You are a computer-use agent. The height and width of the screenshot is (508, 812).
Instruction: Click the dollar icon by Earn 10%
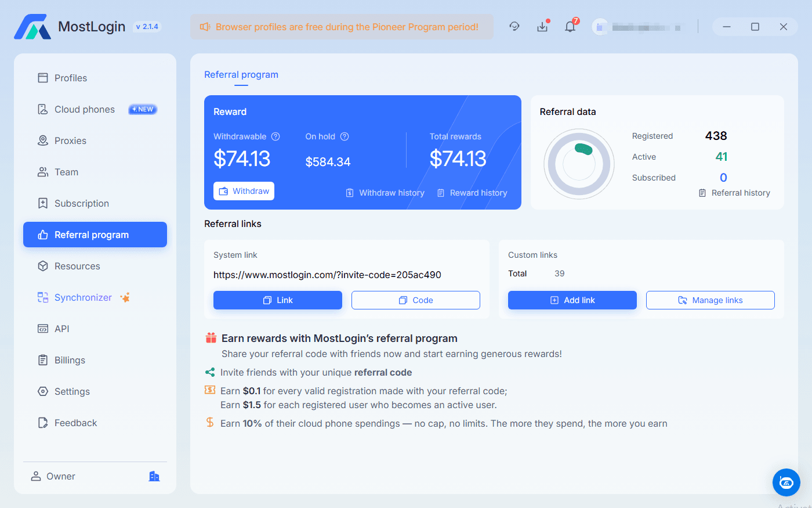[x=210, y=423]
